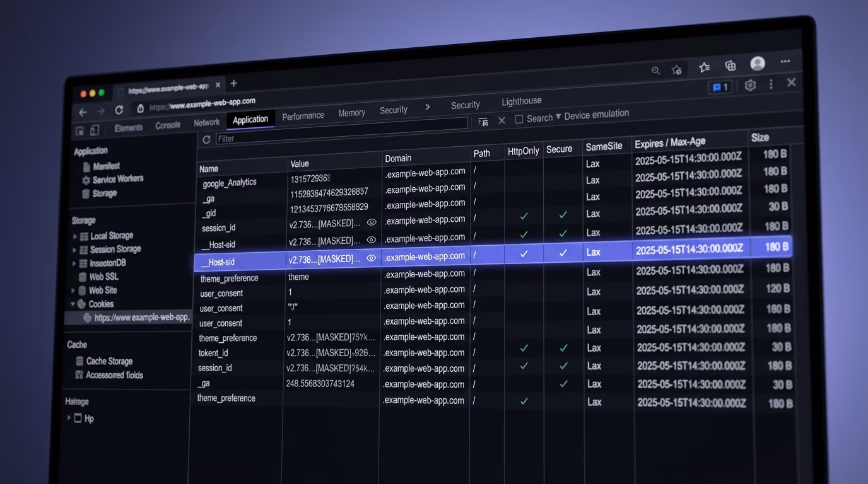This screenshot has width=868, height=484.
Task: Open DevTools settings gear
Action: coord(750,85)
